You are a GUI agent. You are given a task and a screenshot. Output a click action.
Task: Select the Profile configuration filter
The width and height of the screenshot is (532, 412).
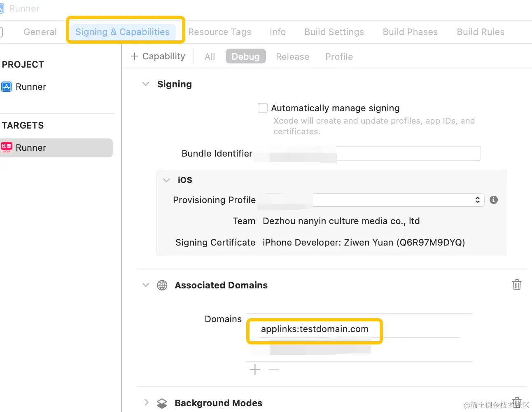point(339,56)
